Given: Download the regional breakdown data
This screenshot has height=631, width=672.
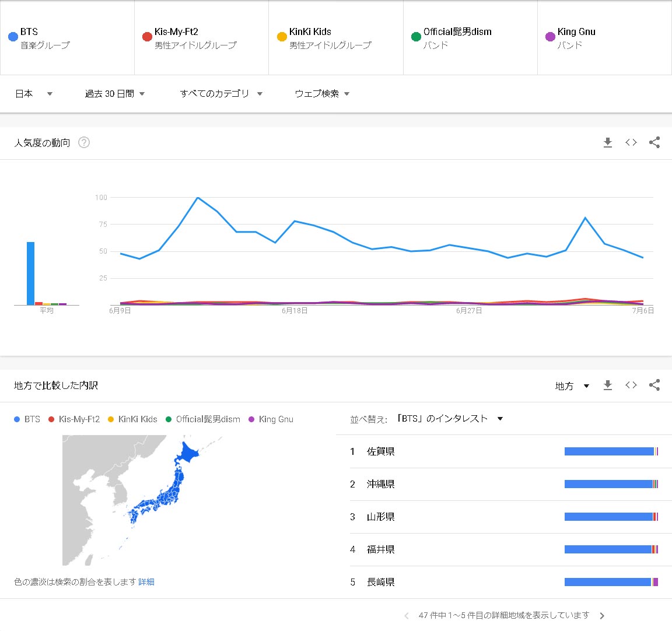Looking at the screenshot, I should (x=607, y=385).
